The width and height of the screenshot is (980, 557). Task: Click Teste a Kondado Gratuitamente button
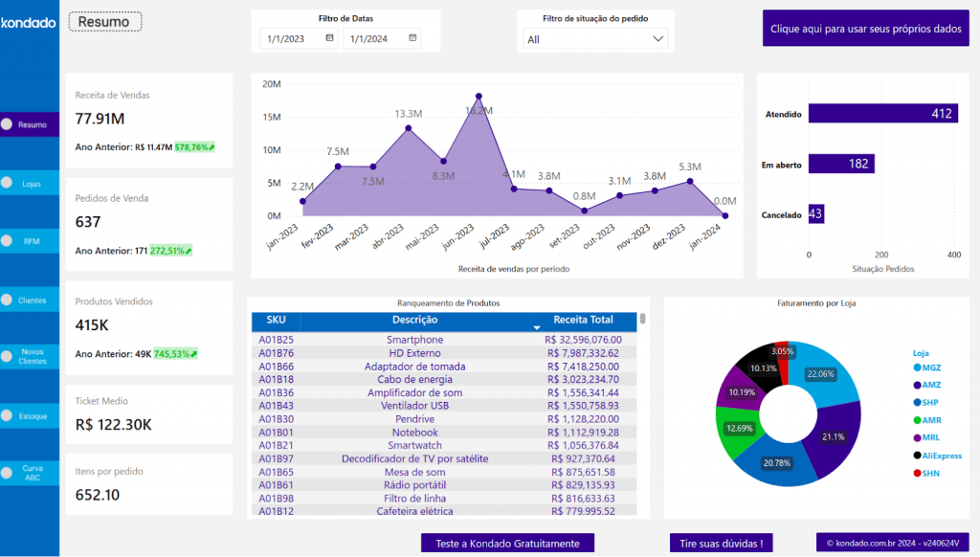507,543
